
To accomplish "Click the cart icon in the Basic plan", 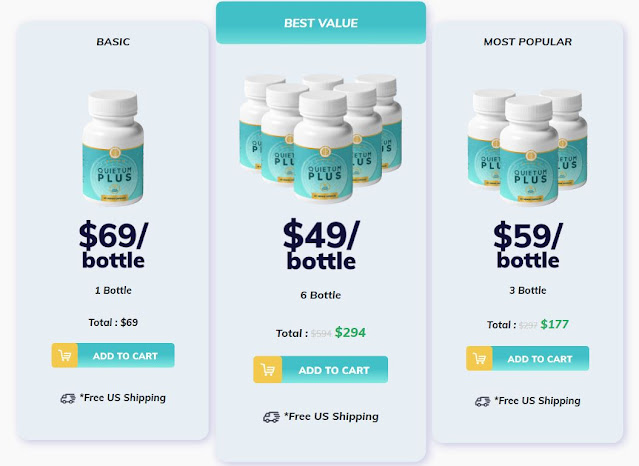I will click(x=65, y=356).
